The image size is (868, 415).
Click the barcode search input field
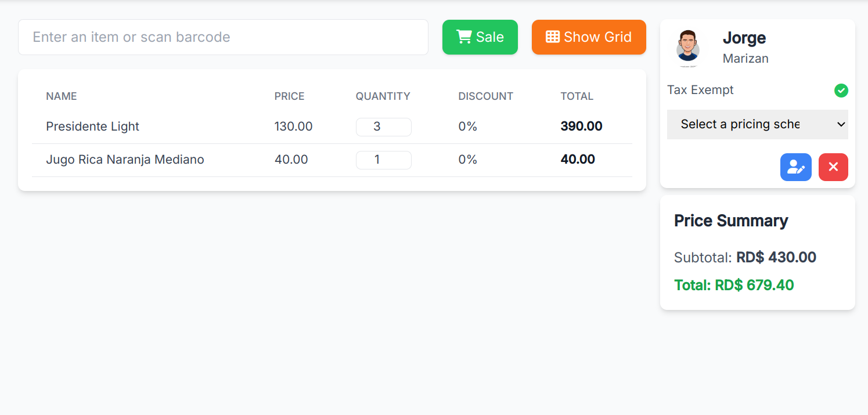coord(223,37)
